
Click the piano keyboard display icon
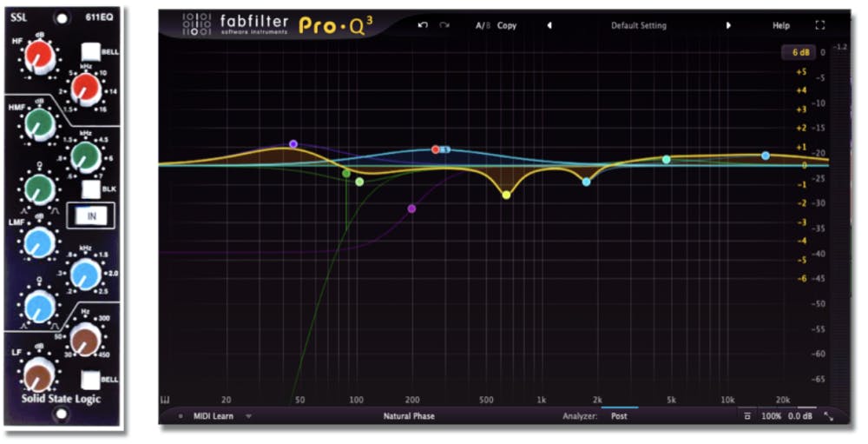[165, 400]
